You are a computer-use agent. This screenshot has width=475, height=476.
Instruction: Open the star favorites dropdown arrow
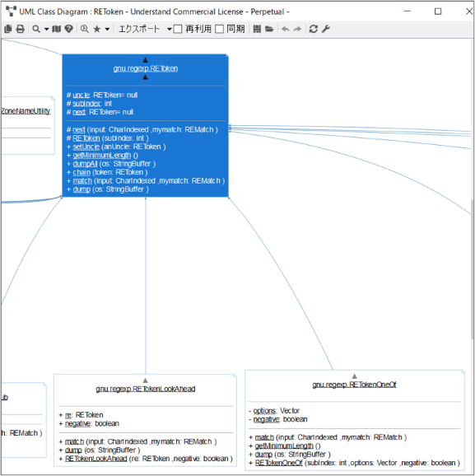pos(107,30)
